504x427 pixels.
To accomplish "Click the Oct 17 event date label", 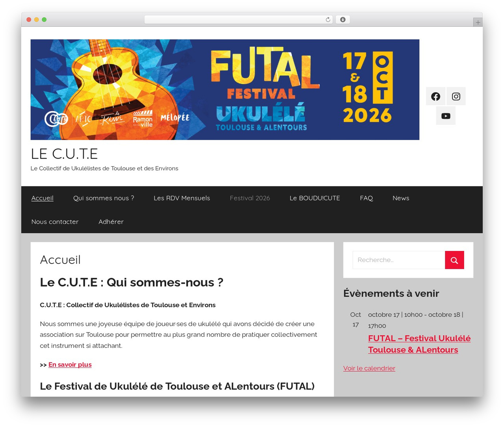I will pos(356,320).
